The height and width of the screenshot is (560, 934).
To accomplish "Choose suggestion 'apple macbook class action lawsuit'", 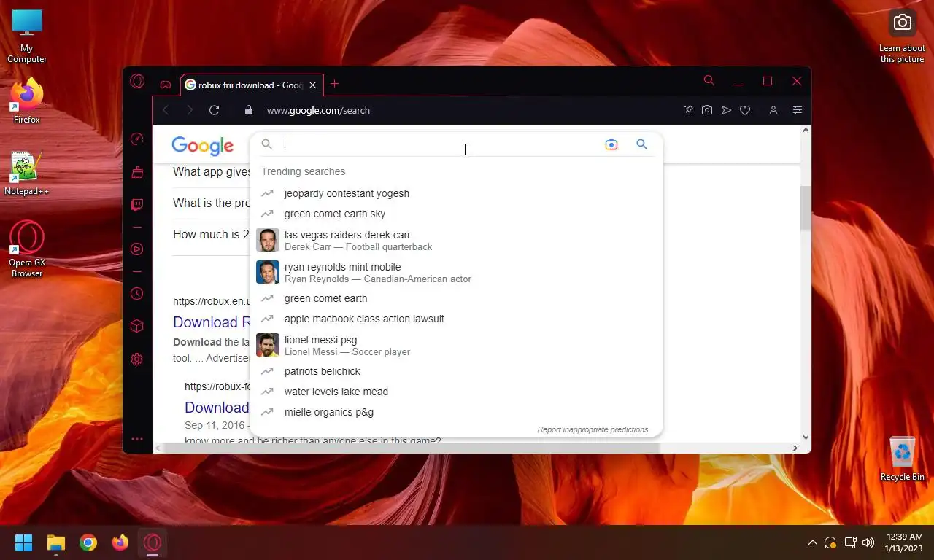I will [x=456, y=319].
